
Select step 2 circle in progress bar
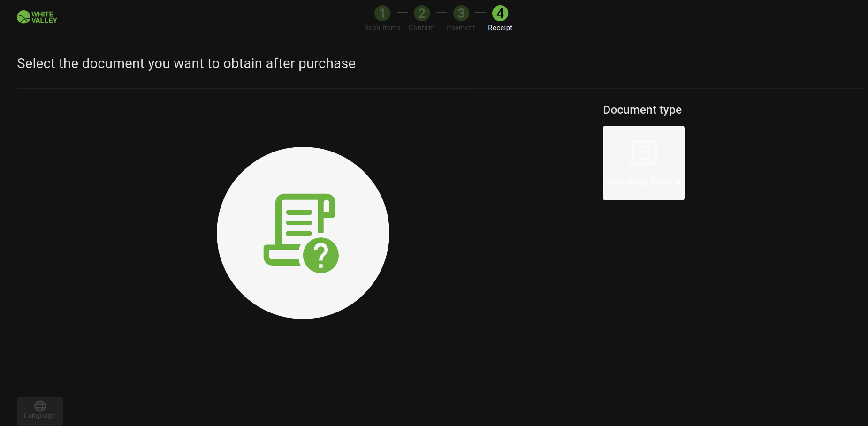pos(422,13)
